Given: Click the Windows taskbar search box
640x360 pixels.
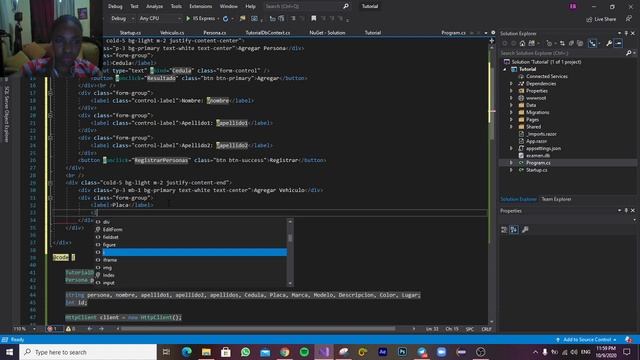Looking at the screenshot, I should (x=88, y=352).
